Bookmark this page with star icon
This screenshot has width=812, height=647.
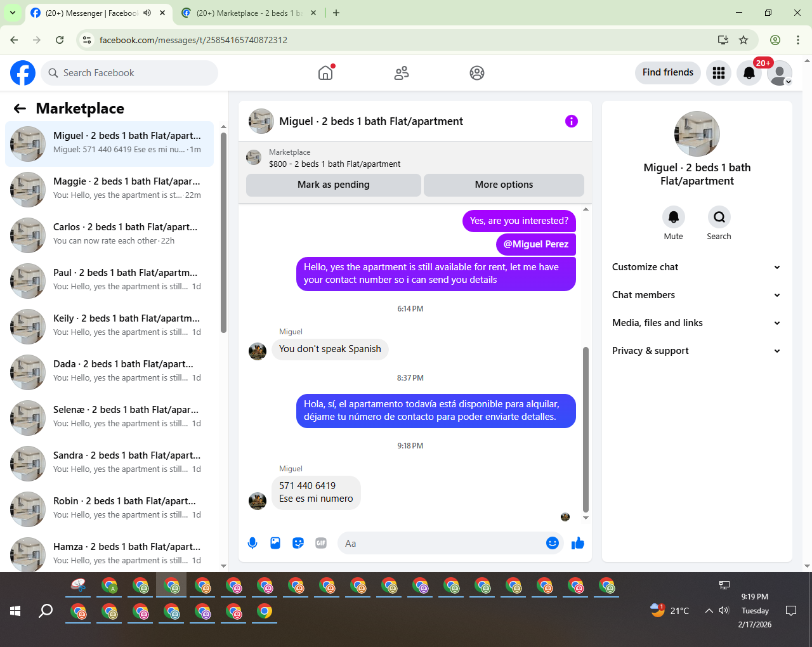click(743, 40)
